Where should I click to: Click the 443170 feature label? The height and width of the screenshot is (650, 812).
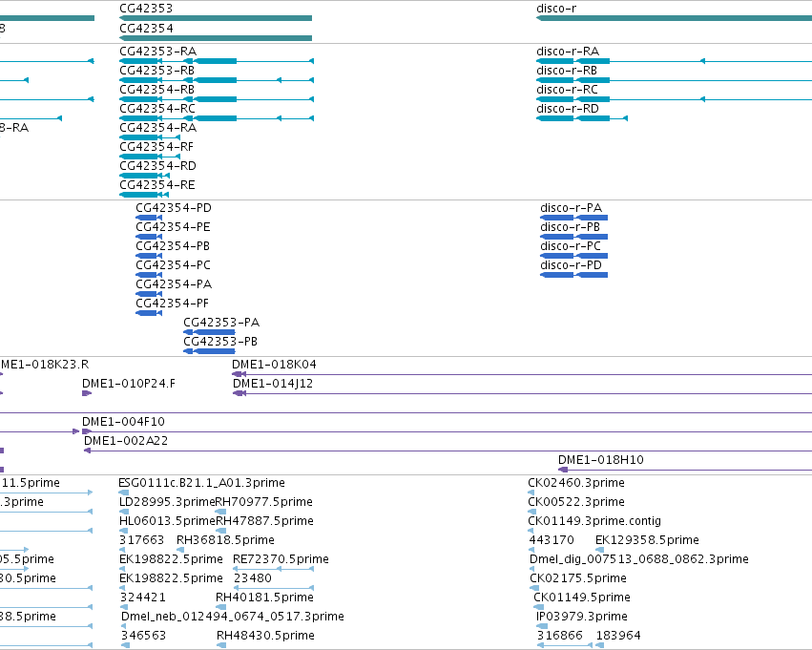[552, 541]
